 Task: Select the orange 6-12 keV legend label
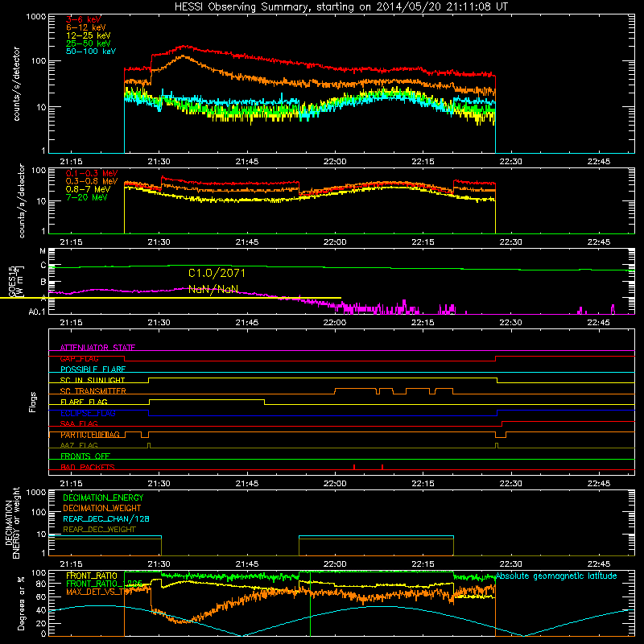86,27
